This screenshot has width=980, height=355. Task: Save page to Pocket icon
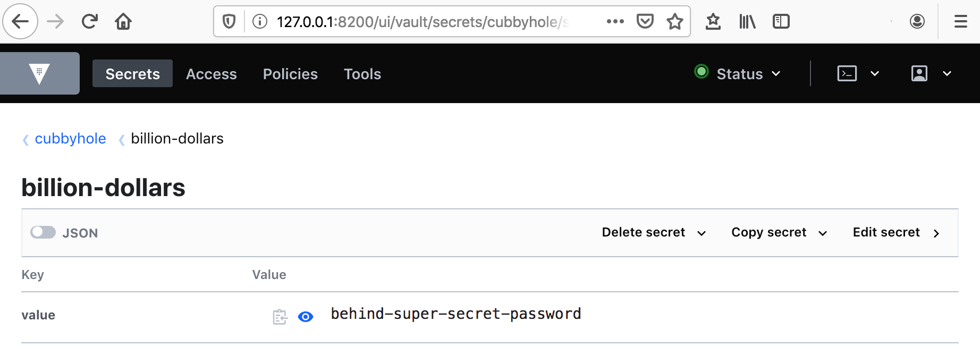[645, 21]
